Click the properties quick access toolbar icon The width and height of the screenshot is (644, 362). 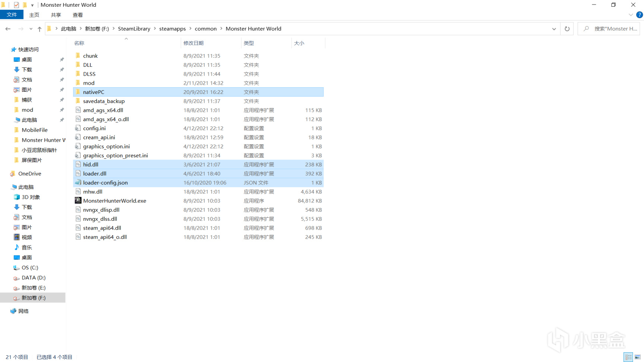16,5
